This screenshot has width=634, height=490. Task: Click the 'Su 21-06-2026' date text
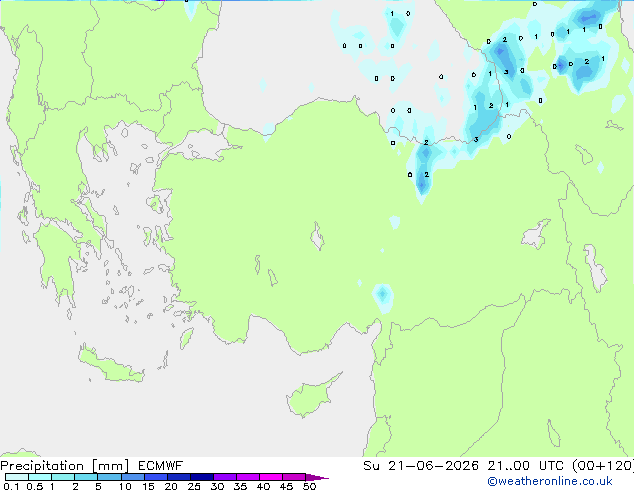click(x=421, y=466)
